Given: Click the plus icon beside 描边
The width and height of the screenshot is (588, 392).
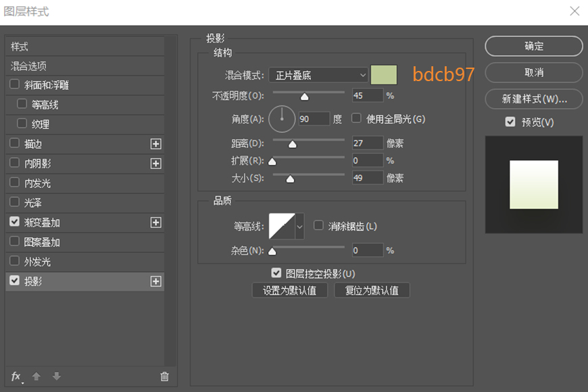Looking at the screenshot, I should (x=155, y=143).
